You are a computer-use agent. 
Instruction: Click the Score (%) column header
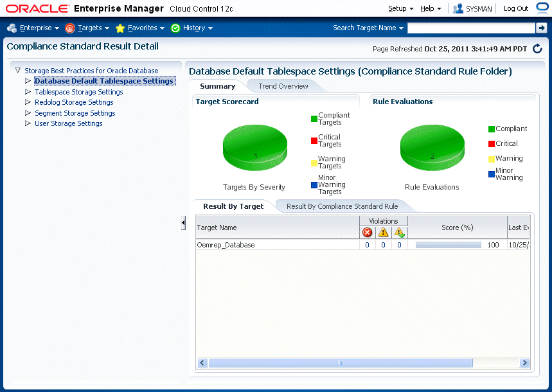(x=458, y=227)
